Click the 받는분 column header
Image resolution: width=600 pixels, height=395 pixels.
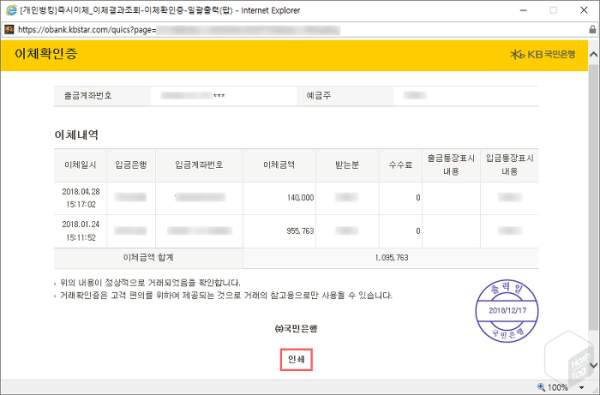(347, 165)
